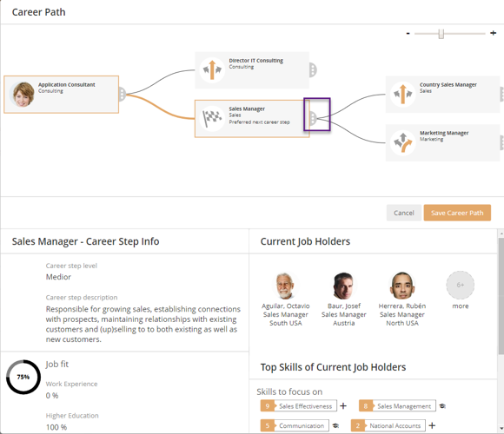Click the branching arrow icon on Marketing Manager
The height and width of the screenshot is (434, 504).
402,142
